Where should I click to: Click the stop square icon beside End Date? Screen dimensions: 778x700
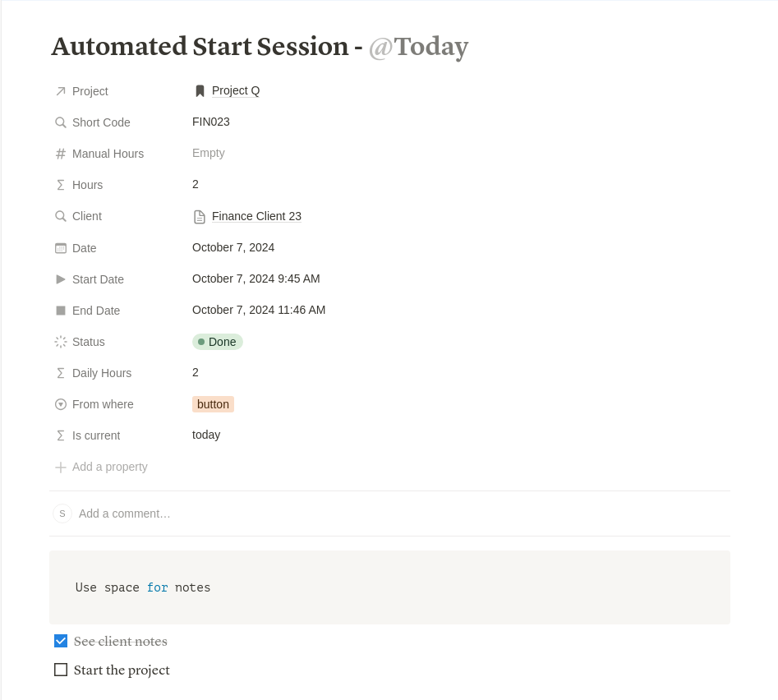[x=61, y=311]
